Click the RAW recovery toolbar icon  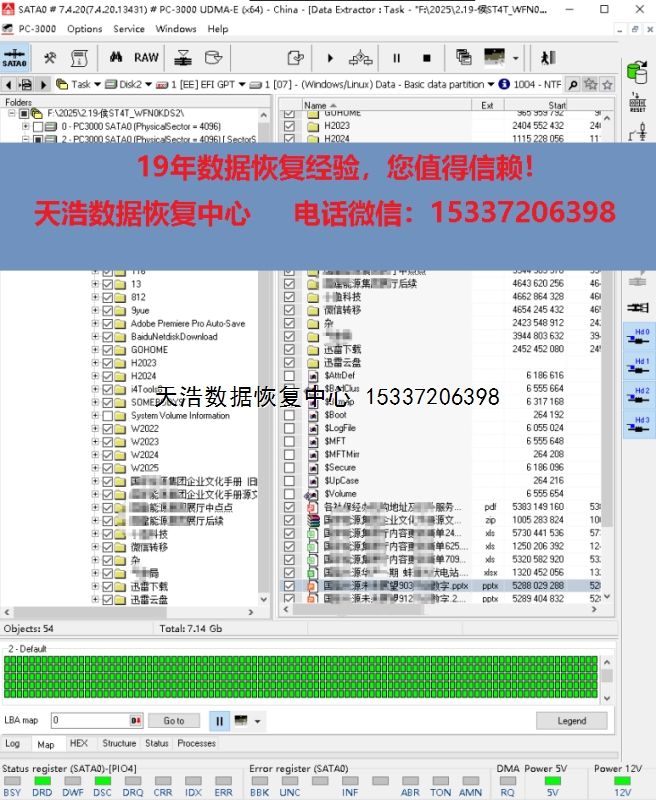pos(146,58)
